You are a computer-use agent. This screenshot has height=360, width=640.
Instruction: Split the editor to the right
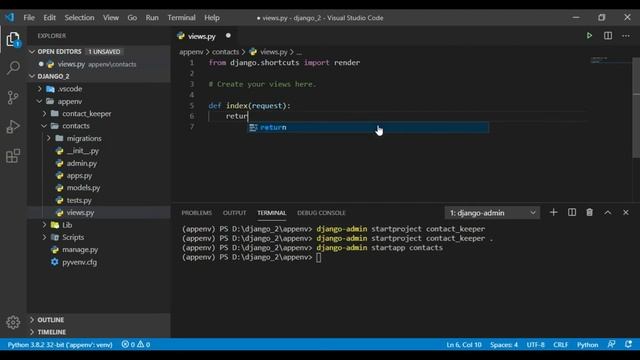coord(608,36)
